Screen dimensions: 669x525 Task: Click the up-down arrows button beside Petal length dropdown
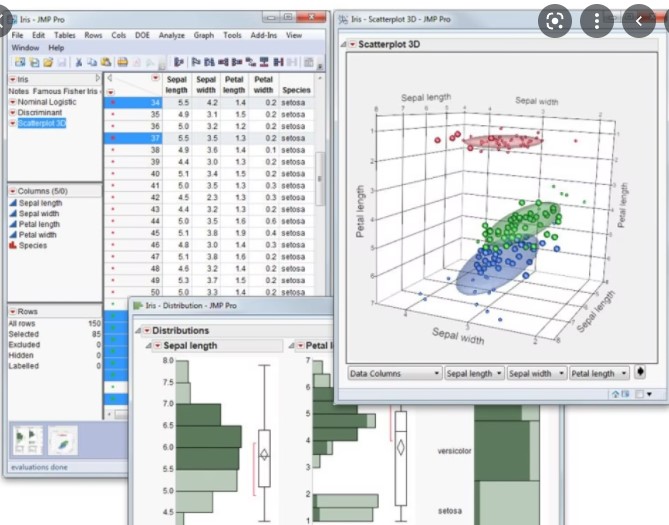(640, 372)
